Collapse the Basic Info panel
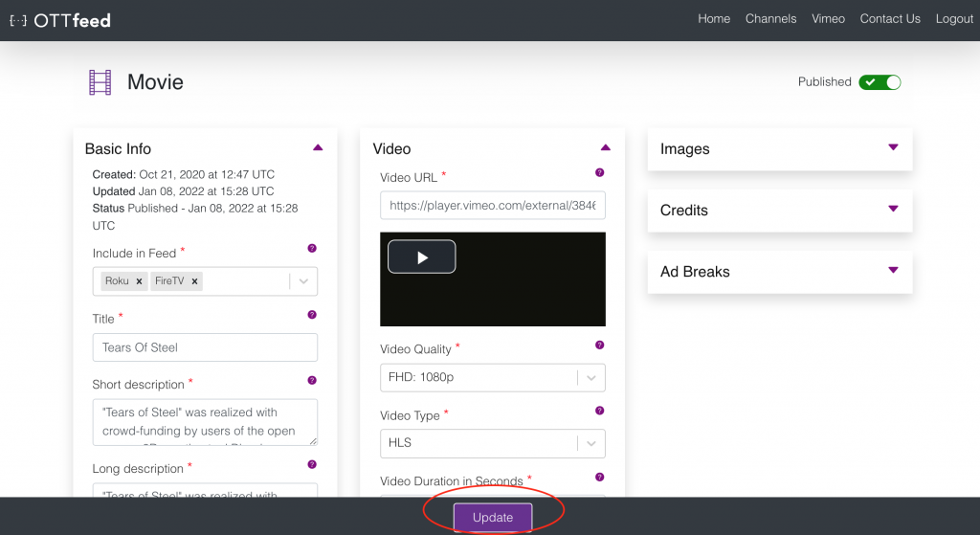 pyautogui.click(x=318, y=147)
